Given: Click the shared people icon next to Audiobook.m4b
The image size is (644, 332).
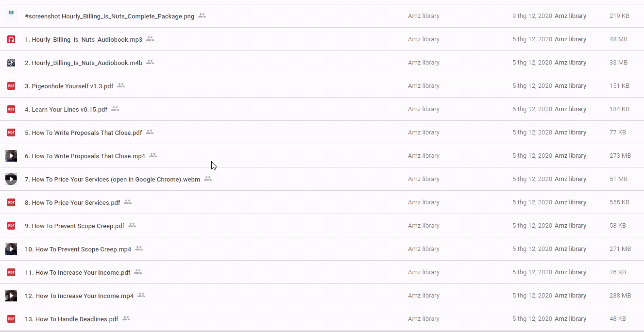Looking at the screenshot, I should (150, 62).
